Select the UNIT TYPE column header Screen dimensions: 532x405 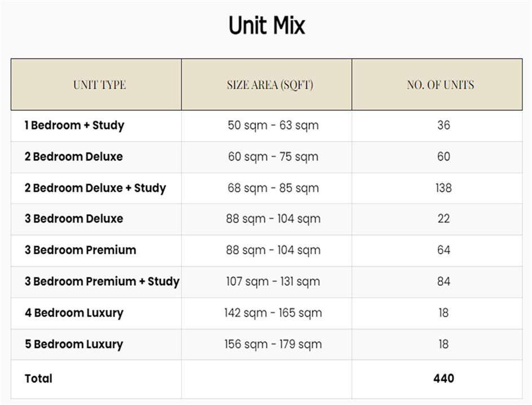pyautogui.click(x=99, y=85)
